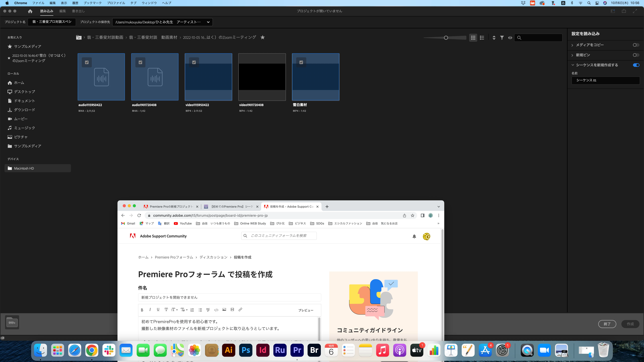Open Photoshop from the Dock

(x=246, y=350)
